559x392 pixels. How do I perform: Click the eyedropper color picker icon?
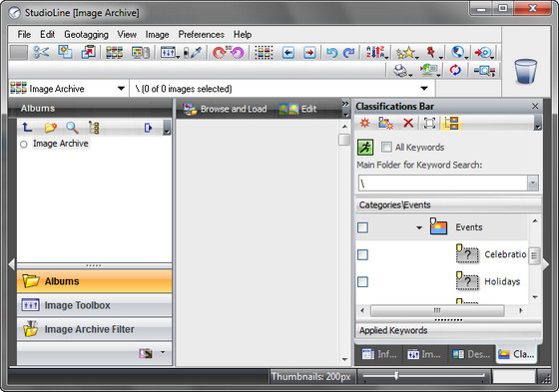pos(196,53)
